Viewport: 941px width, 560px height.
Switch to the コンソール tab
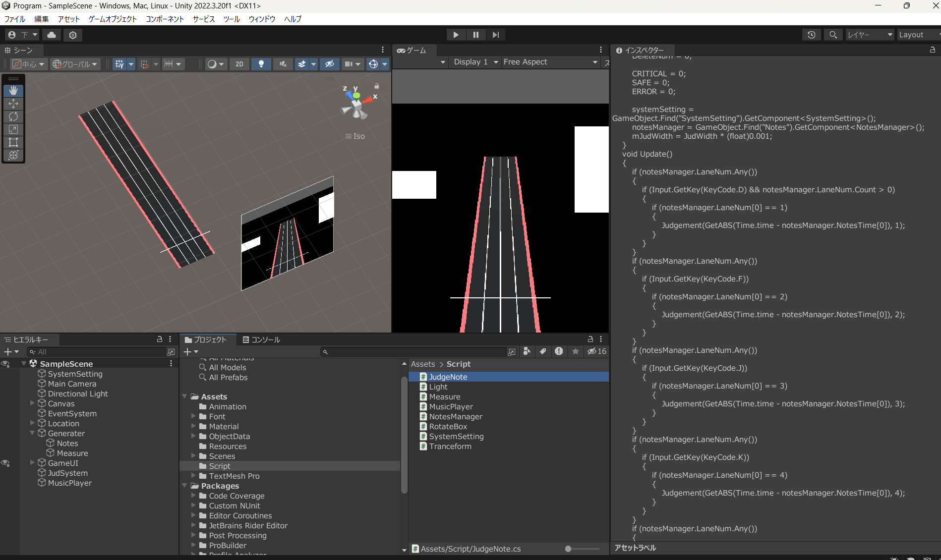[x=261, y=339]
